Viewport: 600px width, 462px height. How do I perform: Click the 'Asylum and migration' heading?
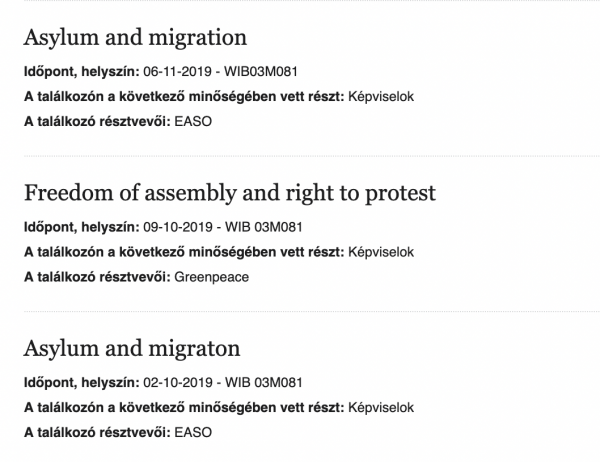pyautogui.click(x=135, y=38)
